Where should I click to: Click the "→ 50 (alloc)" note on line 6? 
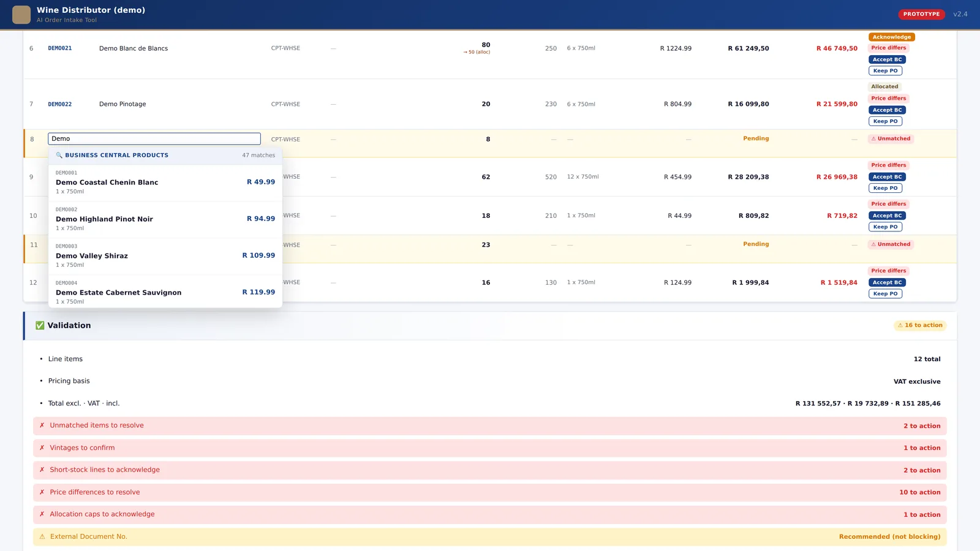click(x=477, y=53)
